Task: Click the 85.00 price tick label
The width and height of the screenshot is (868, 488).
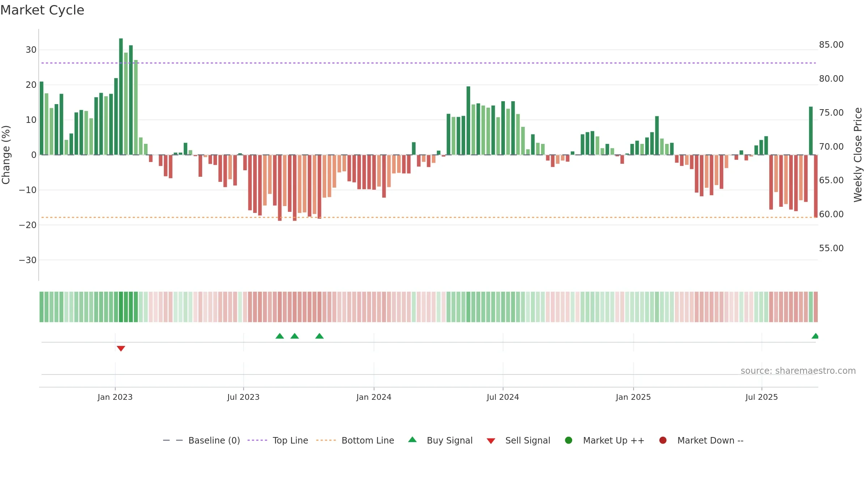Action: click(831, 45)
